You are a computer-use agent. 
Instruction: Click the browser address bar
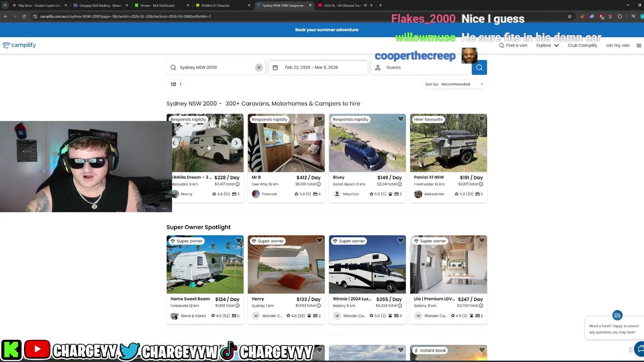[302, 16]
